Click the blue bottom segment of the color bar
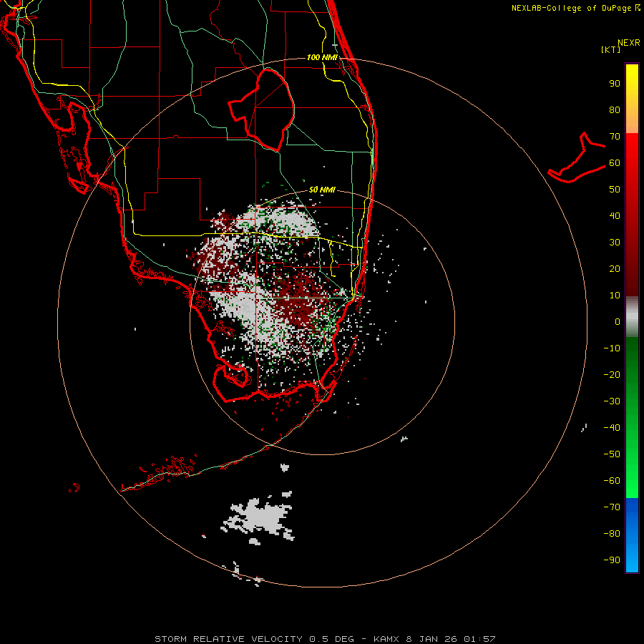 [632, 535]
